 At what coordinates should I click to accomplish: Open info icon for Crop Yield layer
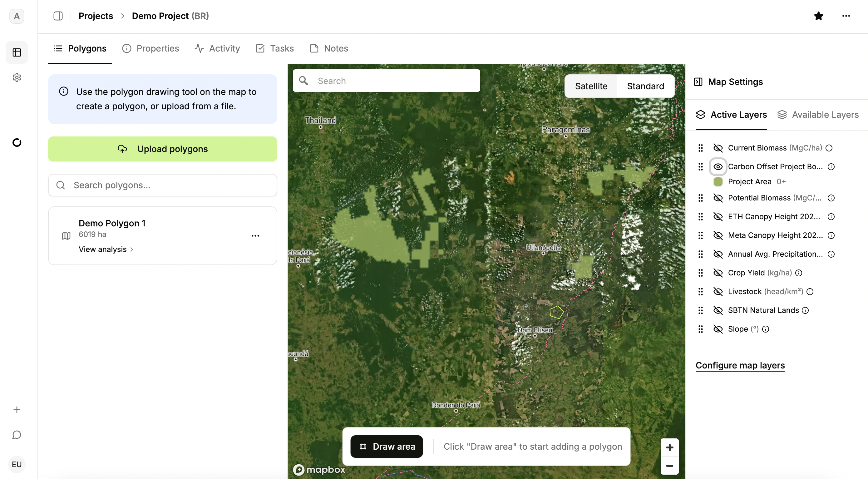point(799,273)
